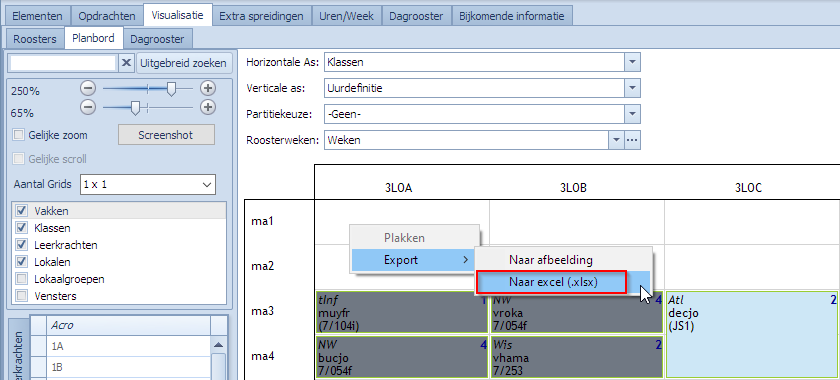Screen dimensions: 840x380
Task: Uncheck the Klassen checkbox
Action: pos(22,228)
